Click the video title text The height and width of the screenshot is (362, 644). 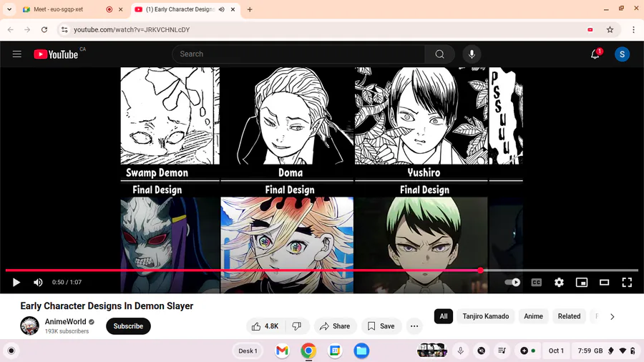107,306
